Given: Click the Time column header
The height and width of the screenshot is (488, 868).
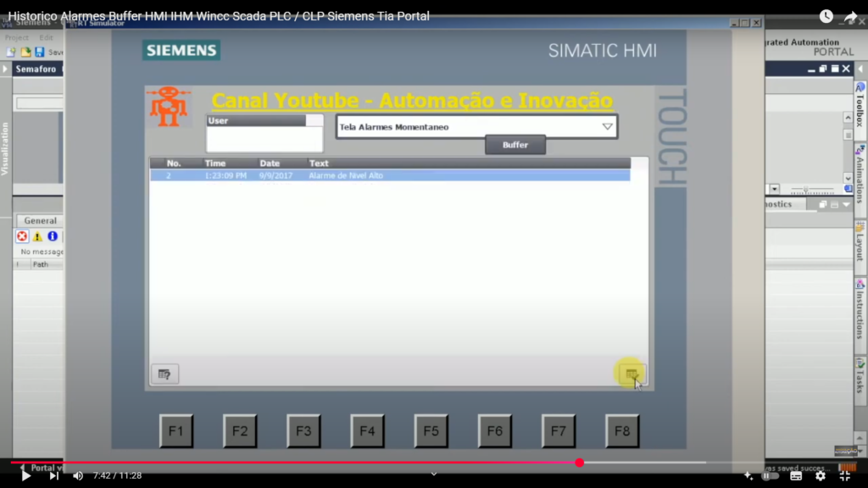Looking at the screenshot, I should point(215,164).
